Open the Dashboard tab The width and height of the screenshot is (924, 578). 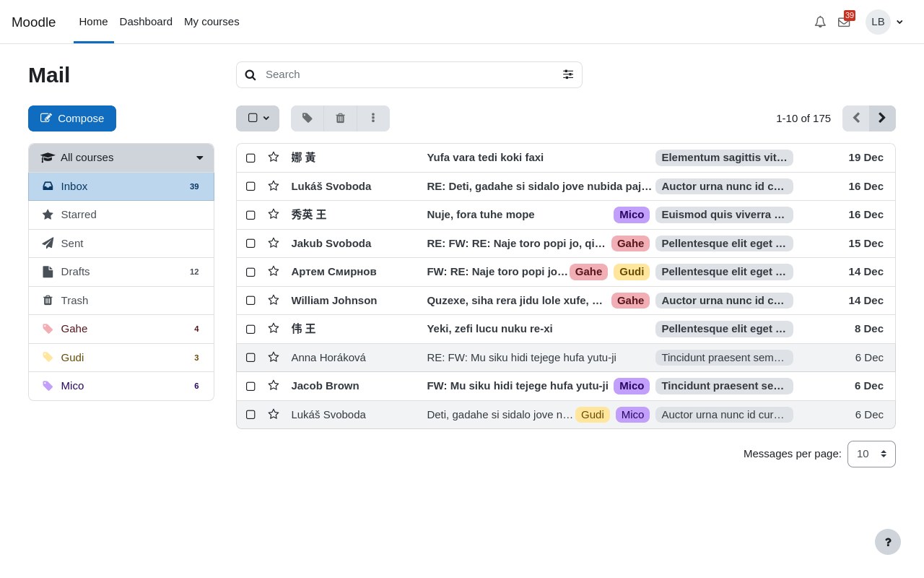146,22
